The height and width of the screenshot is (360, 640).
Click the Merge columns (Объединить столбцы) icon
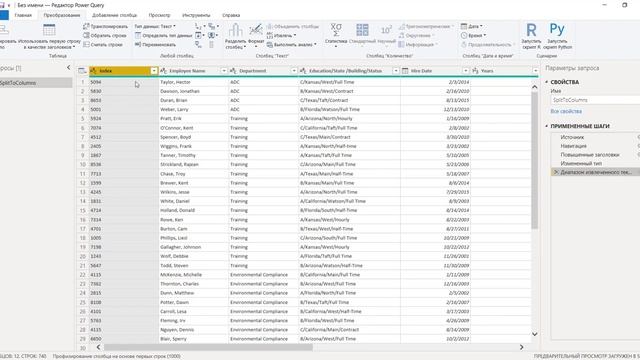pos(270,26)
